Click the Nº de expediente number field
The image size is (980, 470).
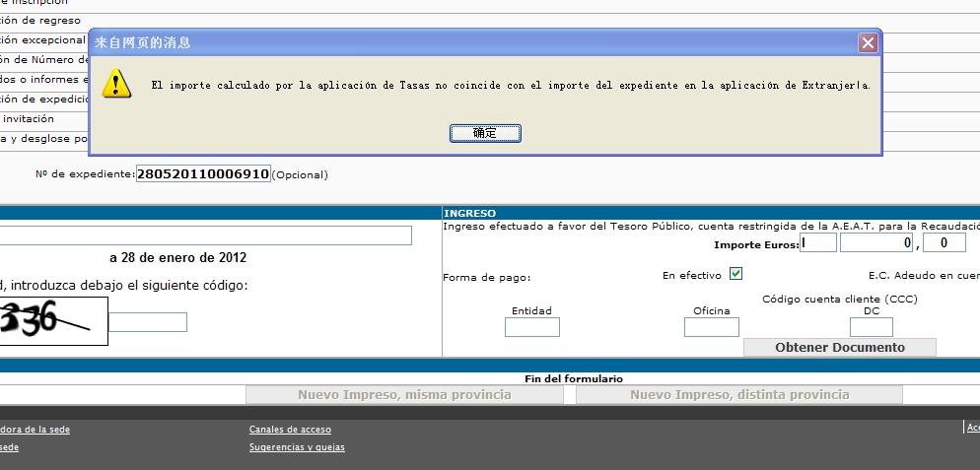coord(203,173)
